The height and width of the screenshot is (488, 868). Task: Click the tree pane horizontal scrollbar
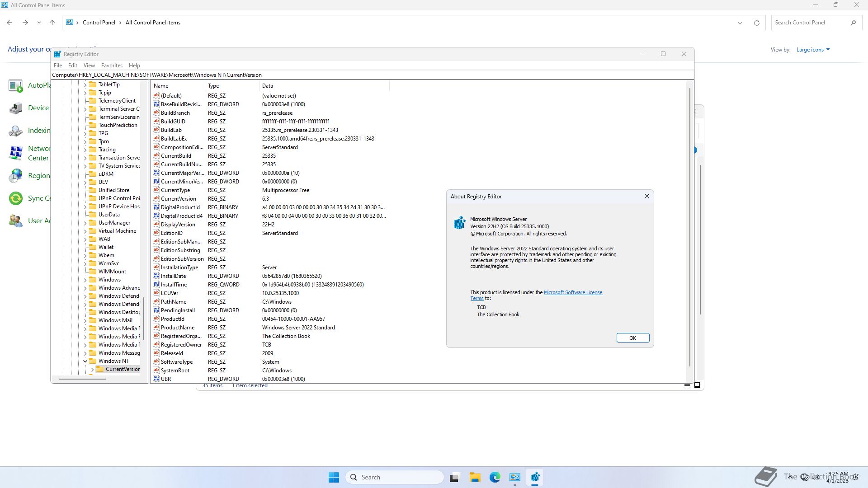(x=83, y=379)
